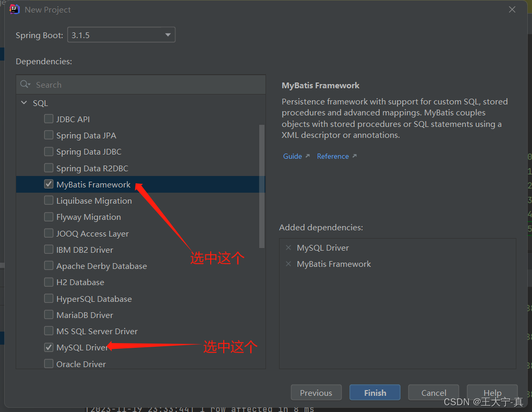Click the Guide external link arrow icon
The image size is (532, 412).
[307, 156]
